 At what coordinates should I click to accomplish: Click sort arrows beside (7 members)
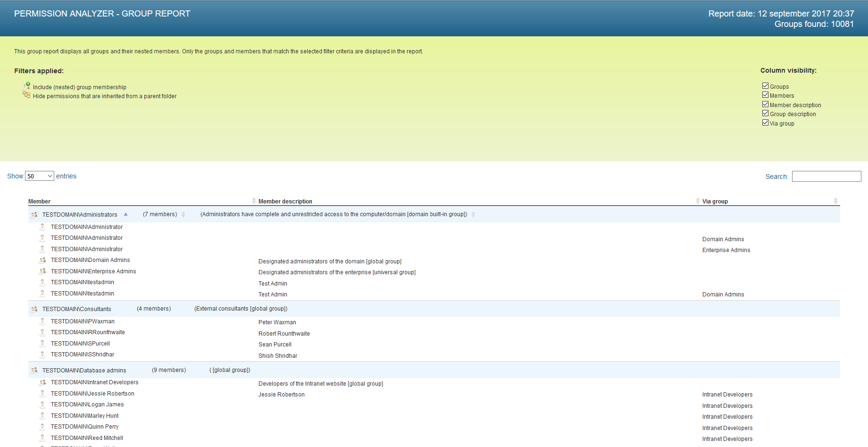[x=183, y=214]
